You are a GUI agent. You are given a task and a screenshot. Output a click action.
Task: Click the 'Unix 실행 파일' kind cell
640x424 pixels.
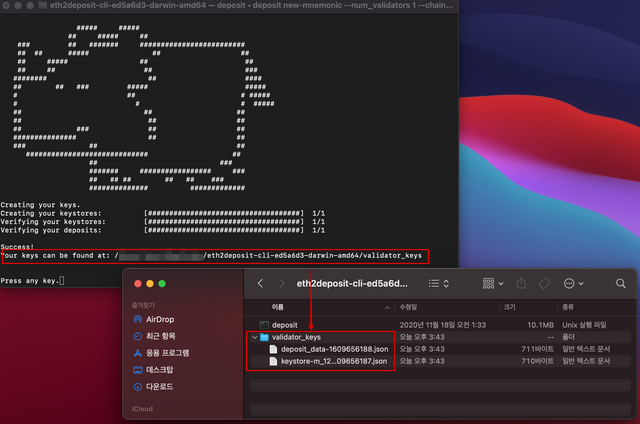click(584, 325)
